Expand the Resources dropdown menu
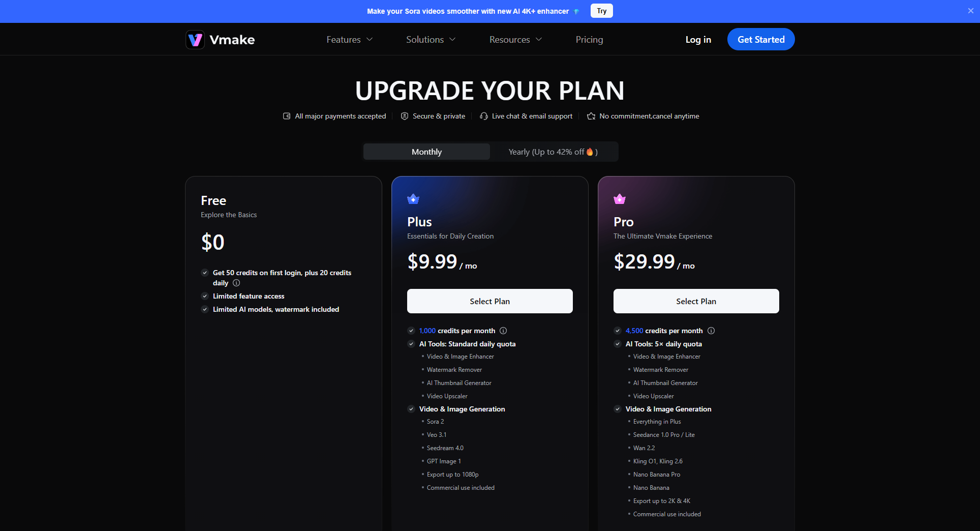Image resolution: width=980 pixels, height=531 pixels. [515, 40]
